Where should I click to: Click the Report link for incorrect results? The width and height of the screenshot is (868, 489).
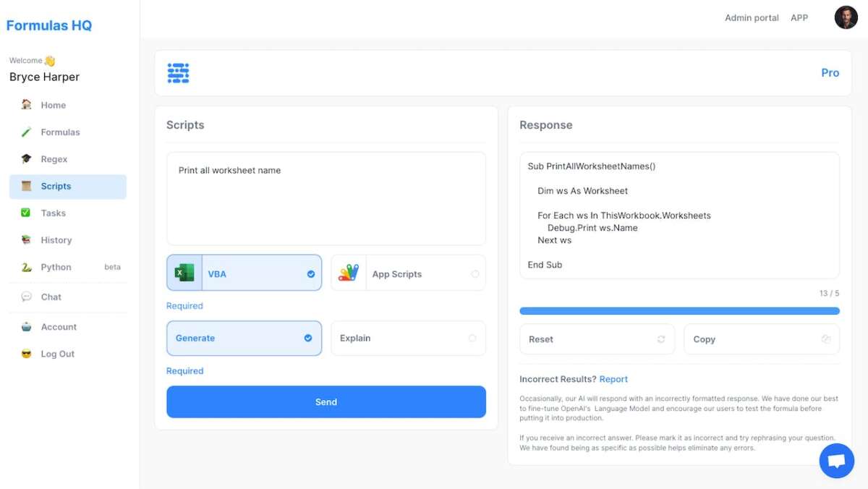point(613,378)
